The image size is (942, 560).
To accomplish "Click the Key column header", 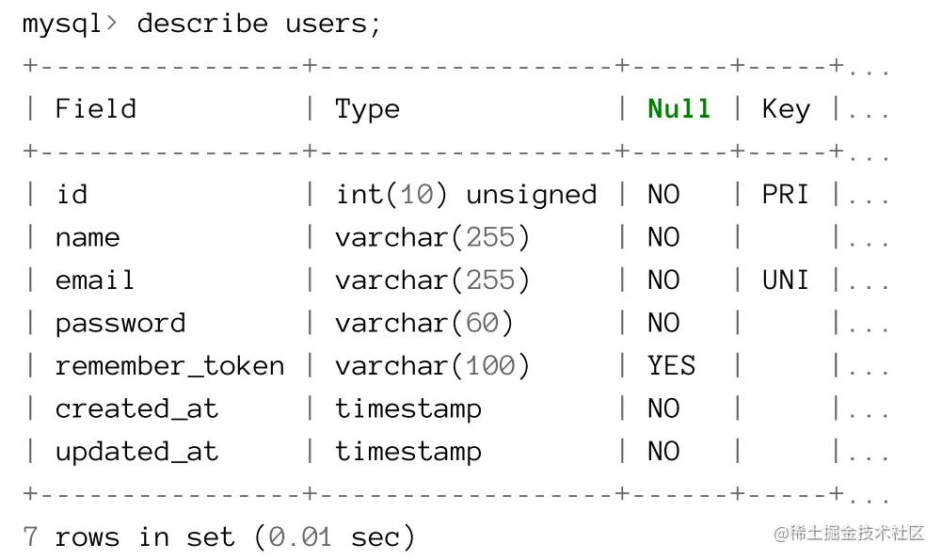I will tap(786, 109).
